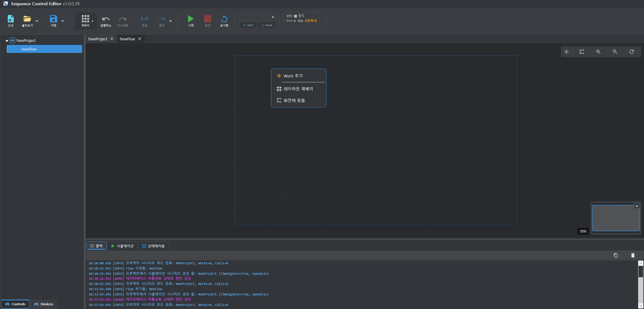This screenshot has width=644, height=309.
Task: Switch to the 시뮬레이션 tab
Action: [122, 246]
